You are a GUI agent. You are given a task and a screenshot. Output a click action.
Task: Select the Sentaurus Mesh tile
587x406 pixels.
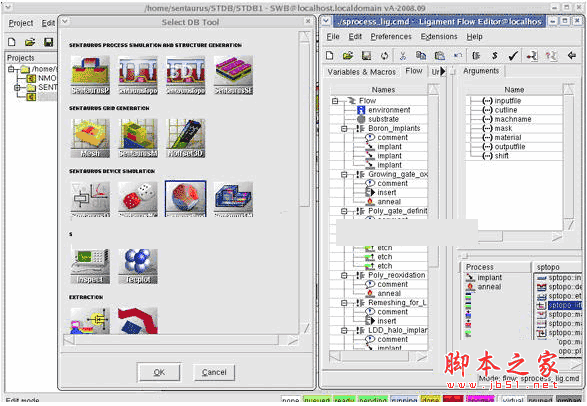point(138,138)
